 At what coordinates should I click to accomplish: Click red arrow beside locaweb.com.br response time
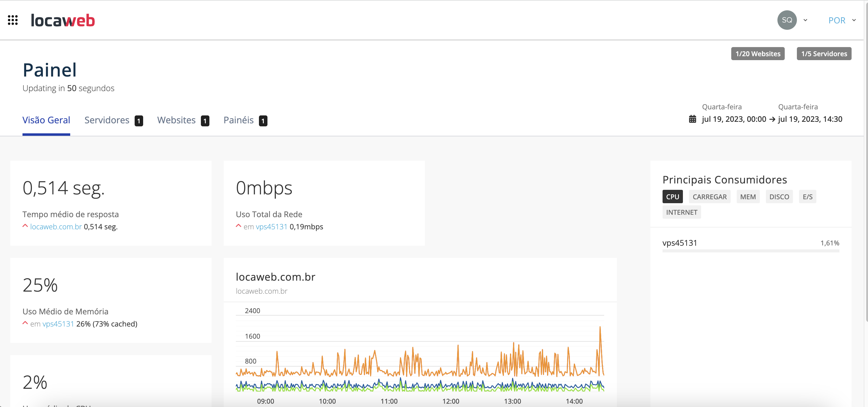point(25,226)
